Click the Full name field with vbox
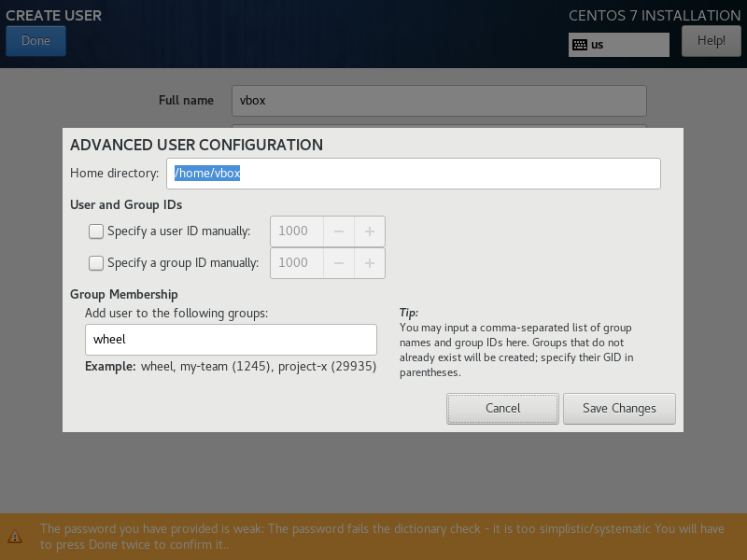Viewport: 747px width, 560px height. tap(439, 101)
